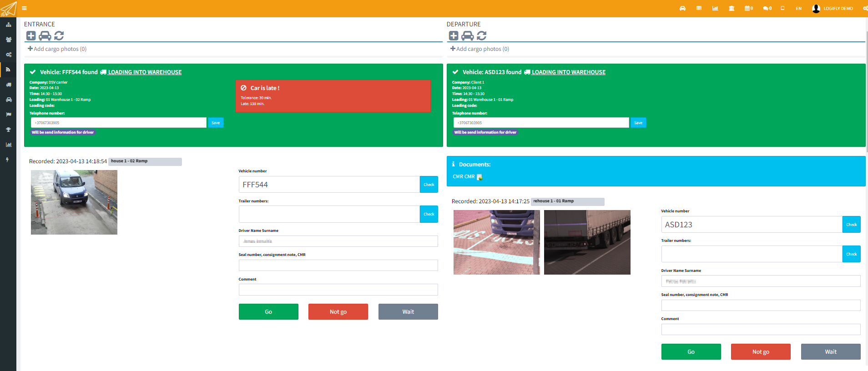Viewport: 868px width, 371px height.
Task: Click the paper plane Logifly logo
Action: (x=8, y=9)
